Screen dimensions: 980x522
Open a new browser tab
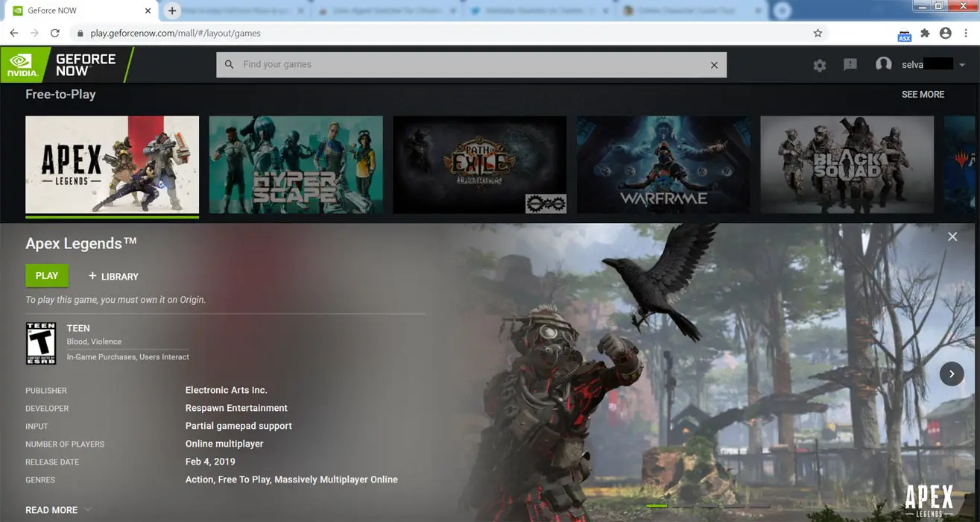172,11
